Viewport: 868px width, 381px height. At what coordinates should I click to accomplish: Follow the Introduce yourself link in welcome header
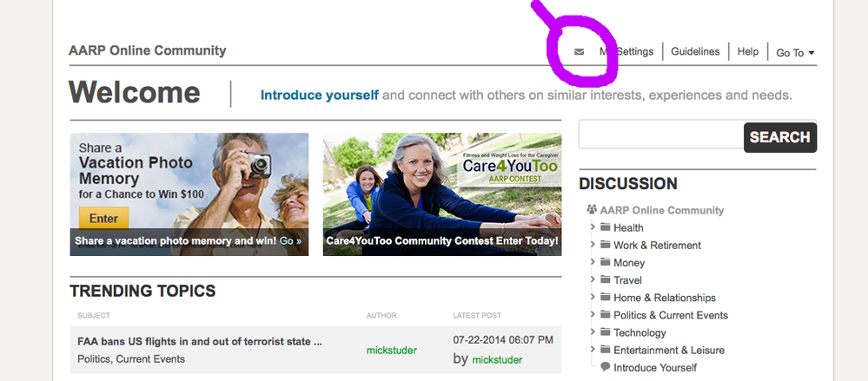[x=320, y=95]
